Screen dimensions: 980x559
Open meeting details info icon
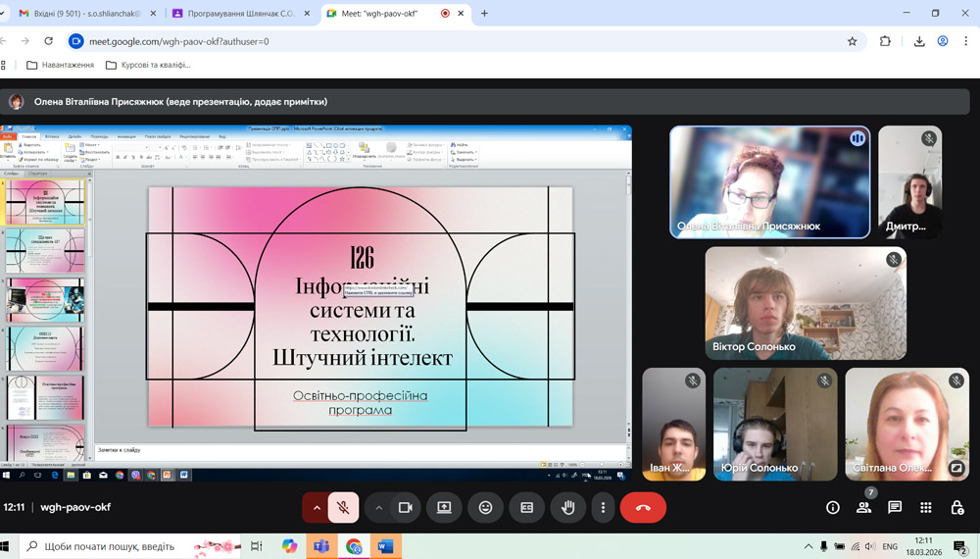(833, 508)
